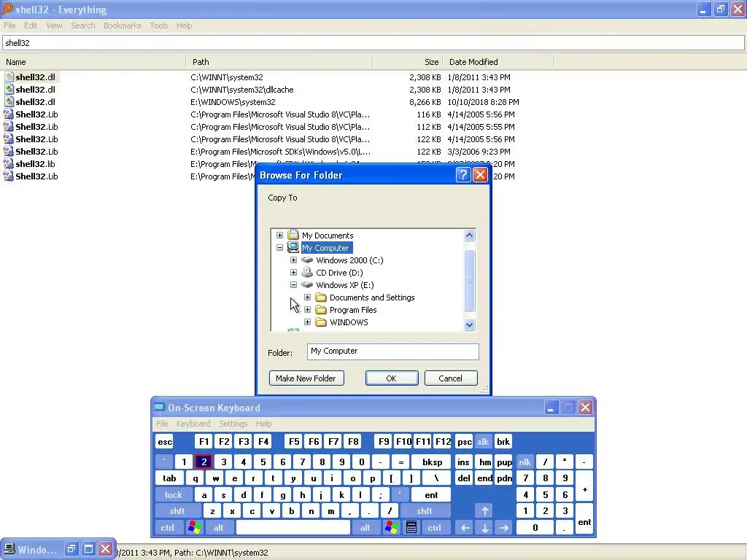Click the right arrow key on keyboard
747x560 pixels.
[x=504, y=527]
